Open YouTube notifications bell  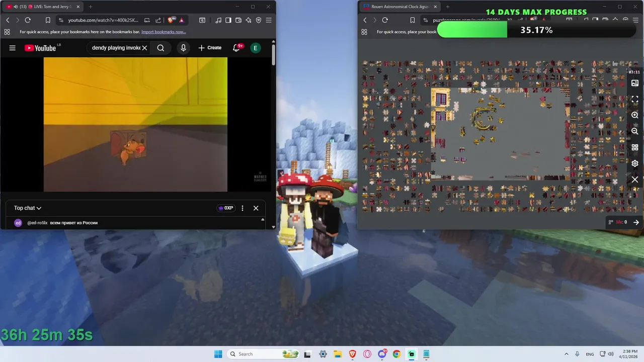[x=236, y=48]
